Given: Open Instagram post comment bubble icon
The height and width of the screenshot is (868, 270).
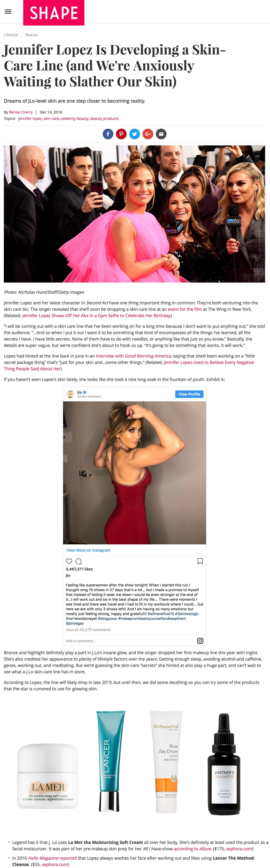Looking at the screenshot, I should (x=79, y=561).
